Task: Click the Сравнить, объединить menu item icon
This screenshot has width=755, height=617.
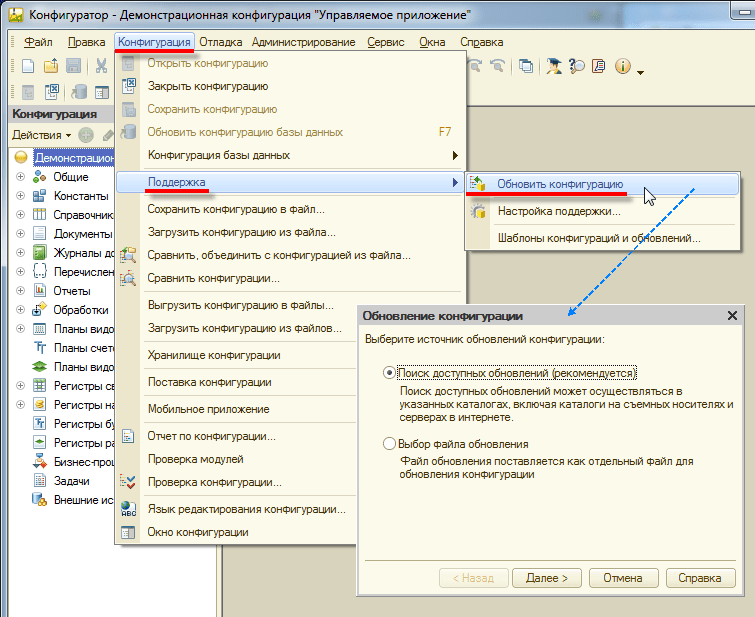Action: coord(128,255)
